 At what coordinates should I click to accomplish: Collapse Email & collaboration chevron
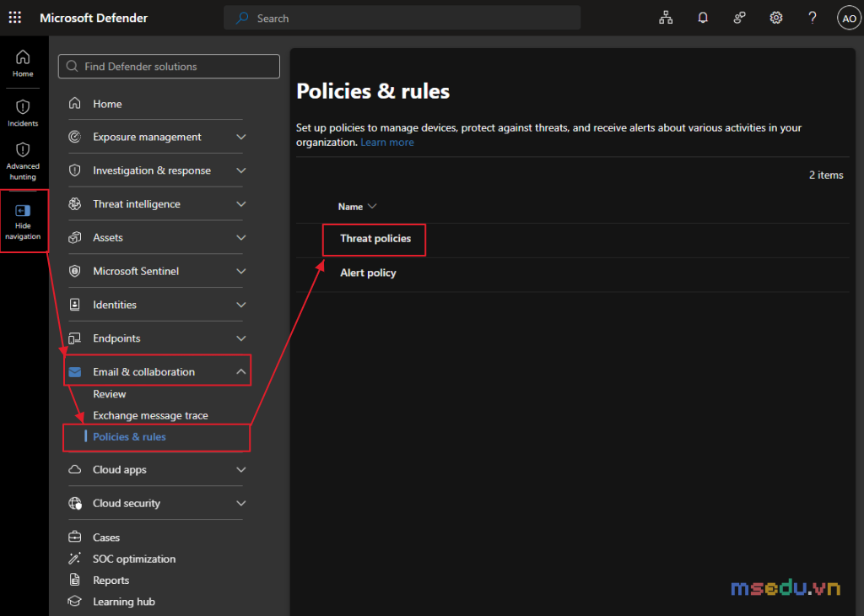click(240, 372)
